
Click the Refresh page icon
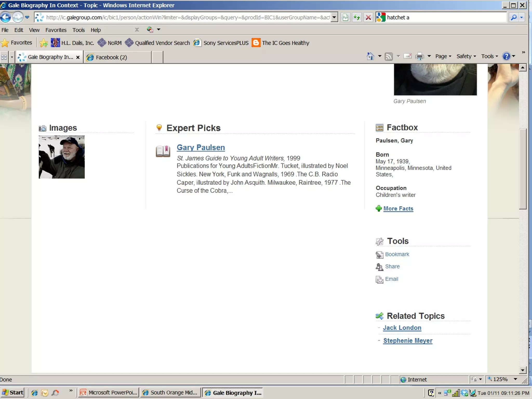coord(357,17)
